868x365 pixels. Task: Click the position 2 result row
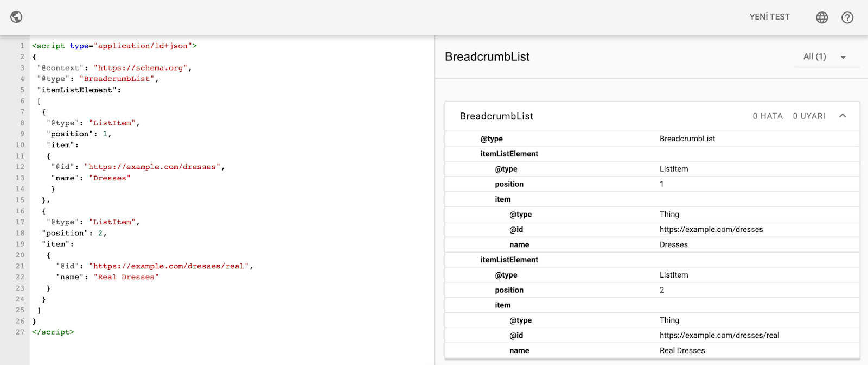(652, 290)
